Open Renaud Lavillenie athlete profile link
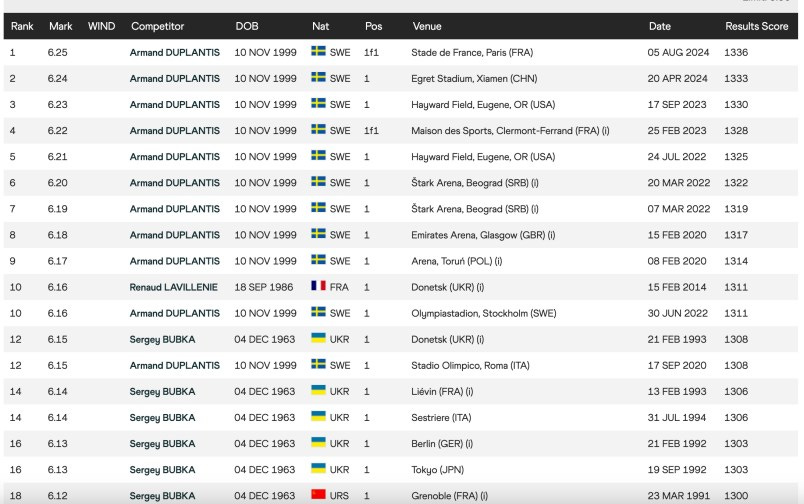This screenshot has width=804, height=504. pos(173,287)
